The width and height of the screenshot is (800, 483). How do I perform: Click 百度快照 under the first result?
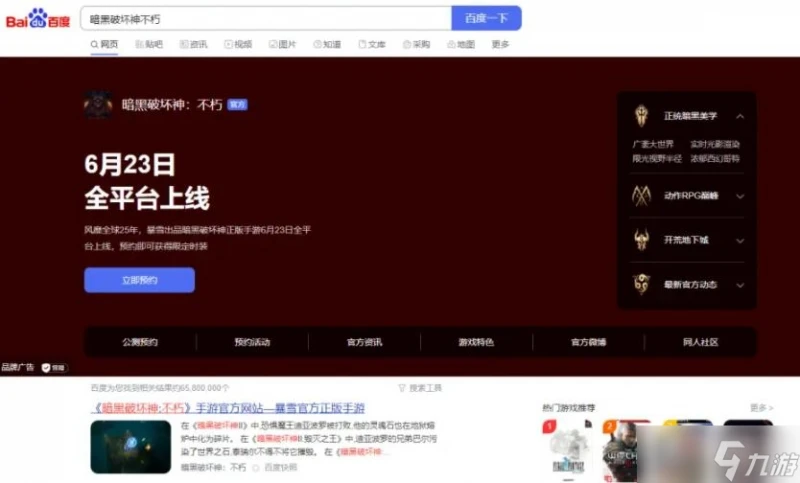[x=280, y=467]
